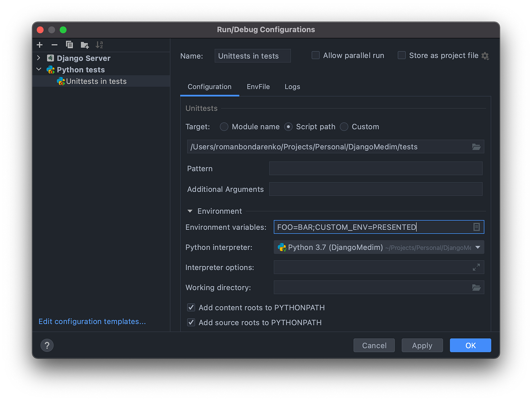Open help for Run/Debug Configurations

pos(47,345)
